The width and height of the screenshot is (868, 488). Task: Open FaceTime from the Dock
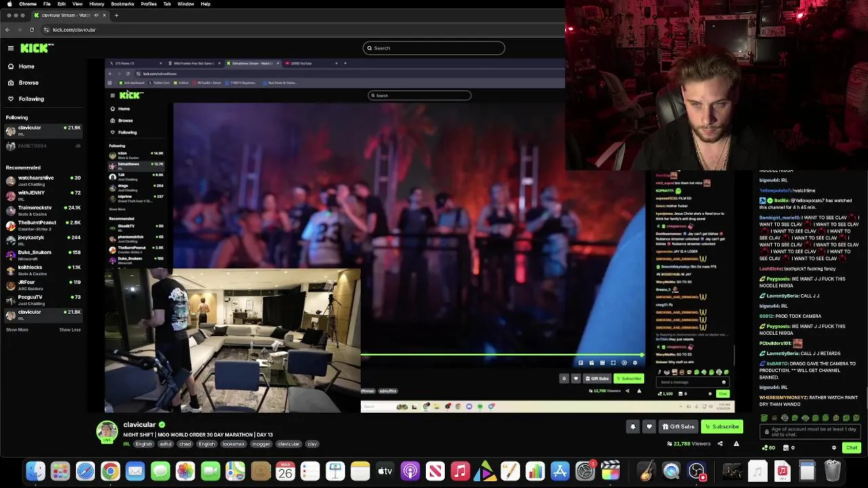click(x=210, y=470)
